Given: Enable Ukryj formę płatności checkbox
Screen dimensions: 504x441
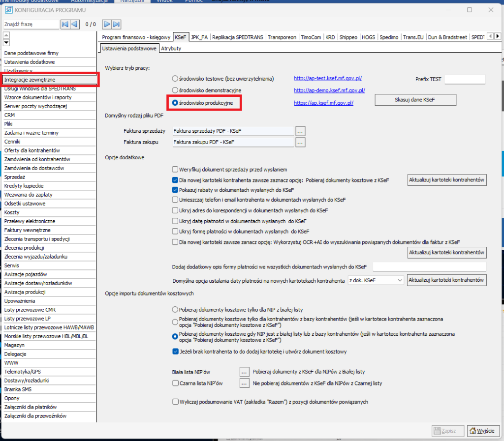Looking at the screenshot, I should (175, 231).
